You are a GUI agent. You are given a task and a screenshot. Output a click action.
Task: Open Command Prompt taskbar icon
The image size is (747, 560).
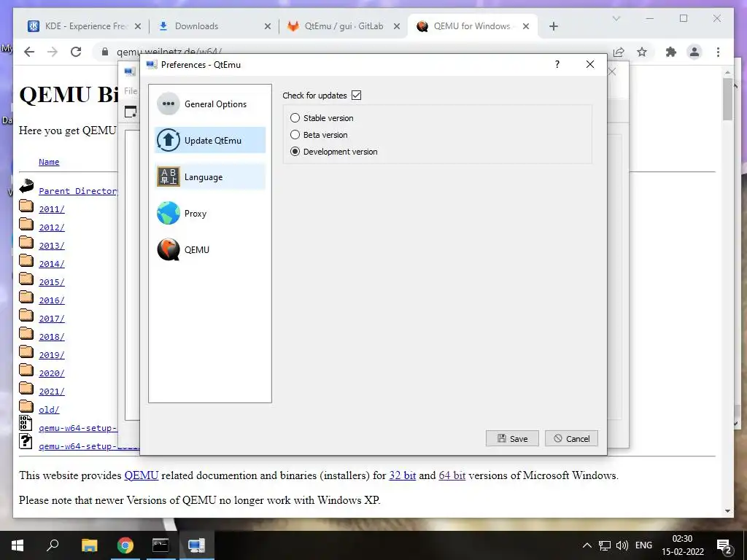(160, 545)
